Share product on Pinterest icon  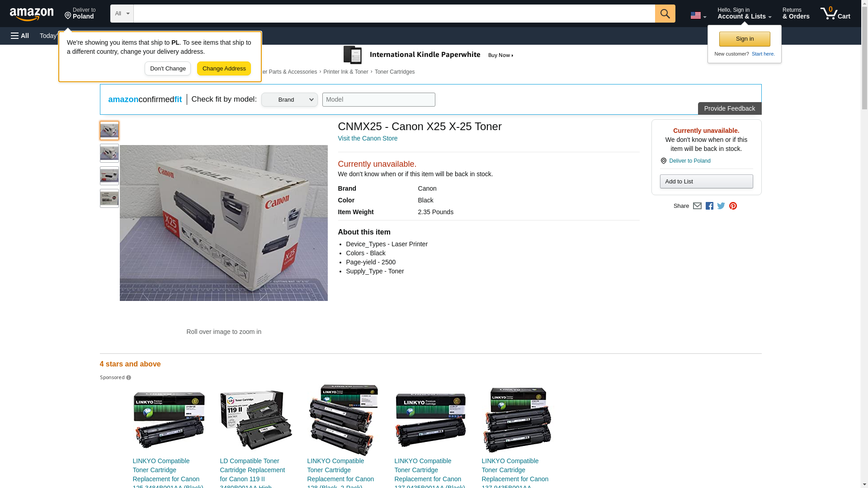(733, 206)
